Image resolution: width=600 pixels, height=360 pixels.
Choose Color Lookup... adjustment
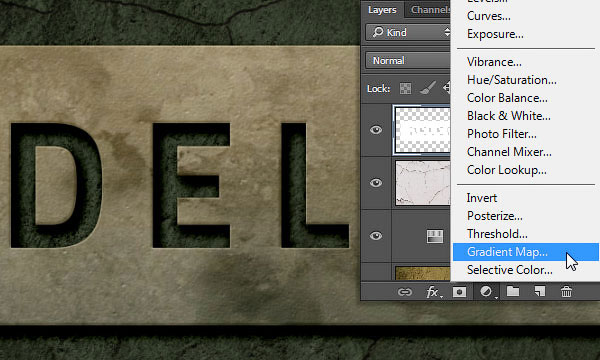tap(507, 170)
